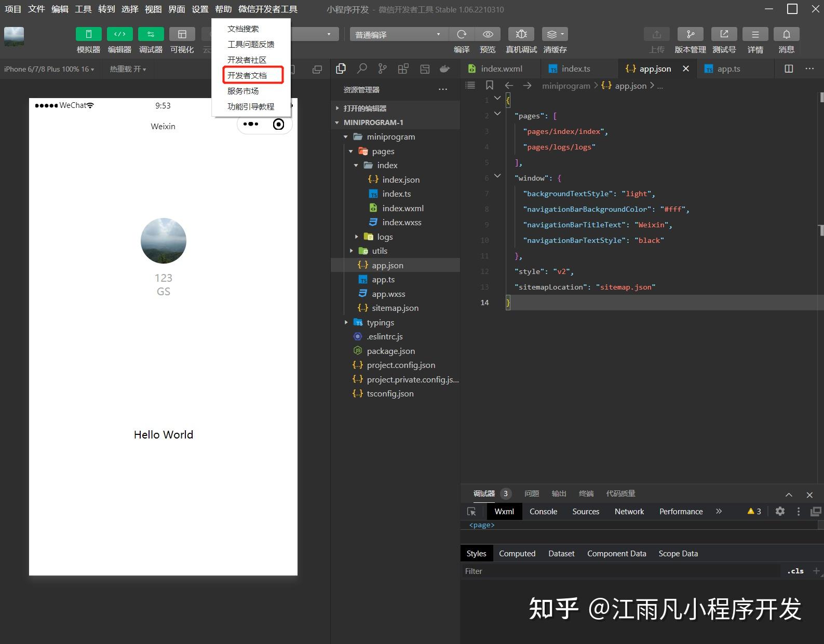Screen dimensions: 824x644
Task: Open devtools settings gear
Action: pos(780,511)
